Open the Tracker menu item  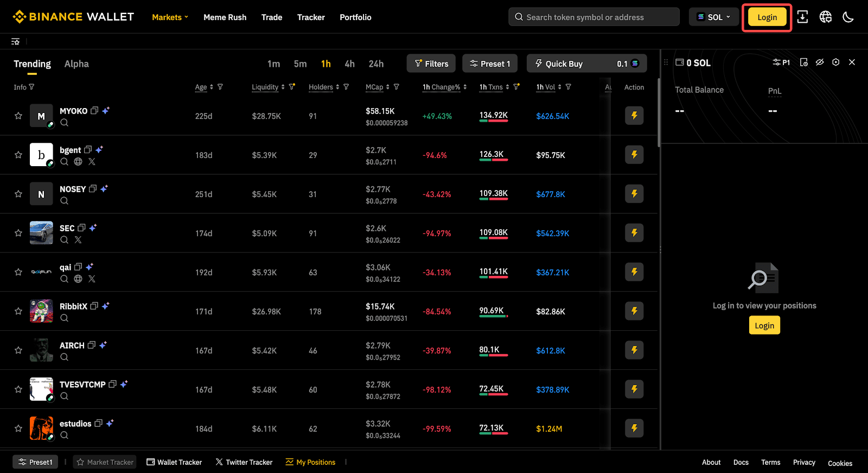click(x=311, y=17)
